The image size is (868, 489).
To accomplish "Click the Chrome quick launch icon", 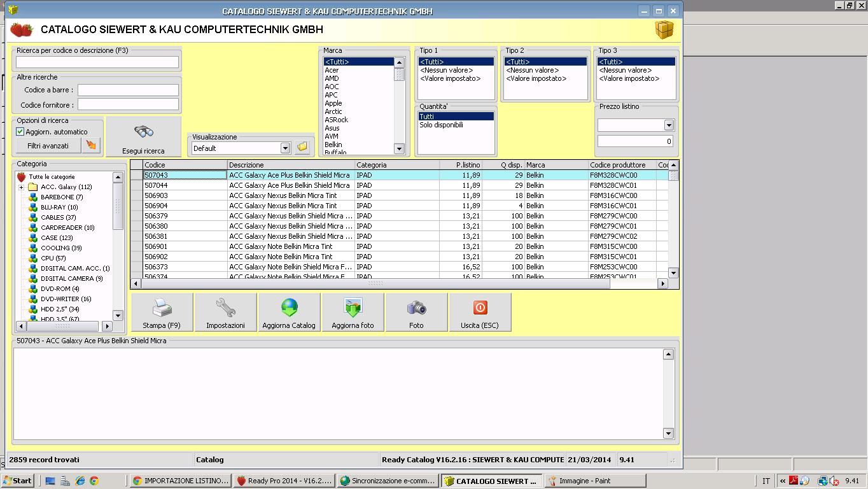I will click(94, 481).
